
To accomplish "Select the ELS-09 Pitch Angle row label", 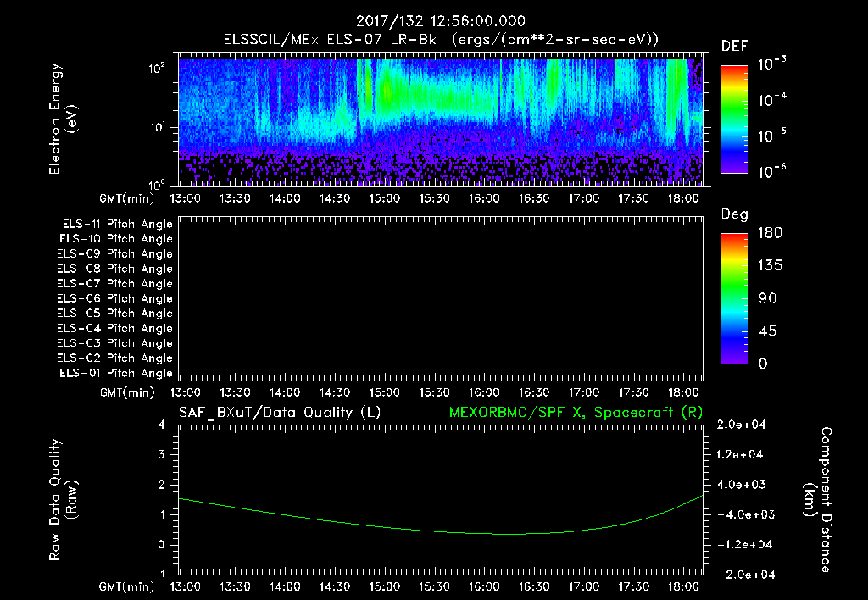I will tap(114, 254).
